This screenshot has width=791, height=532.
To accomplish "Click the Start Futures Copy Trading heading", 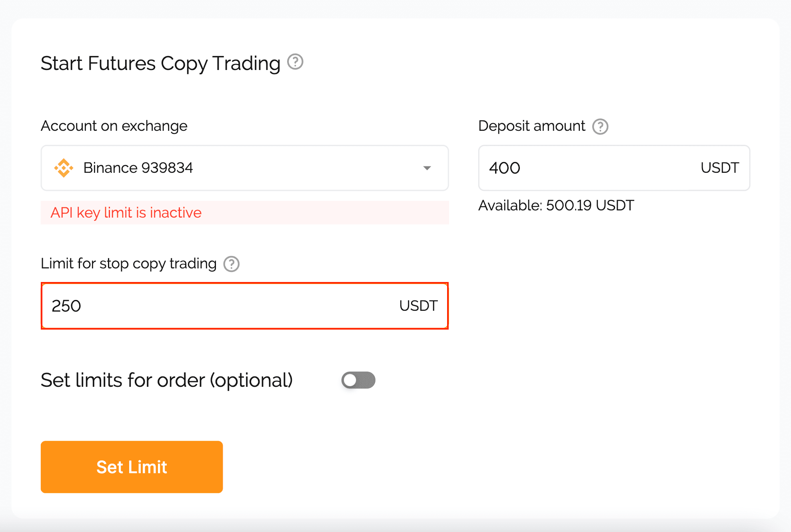I will 160,63.
